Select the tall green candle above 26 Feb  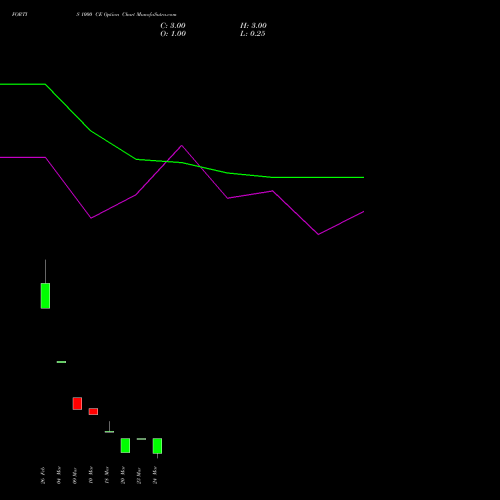[x=45, y=296]
